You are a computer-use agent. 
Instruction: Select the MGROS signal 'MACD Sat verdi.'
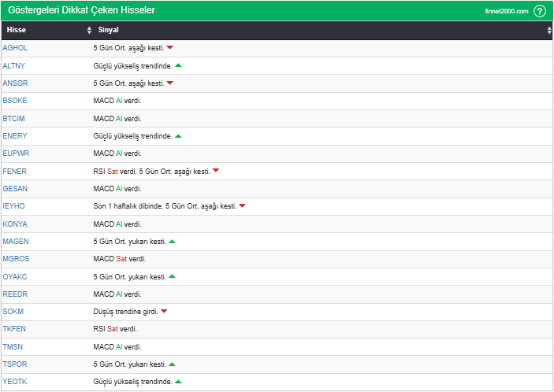pos(120,259)
